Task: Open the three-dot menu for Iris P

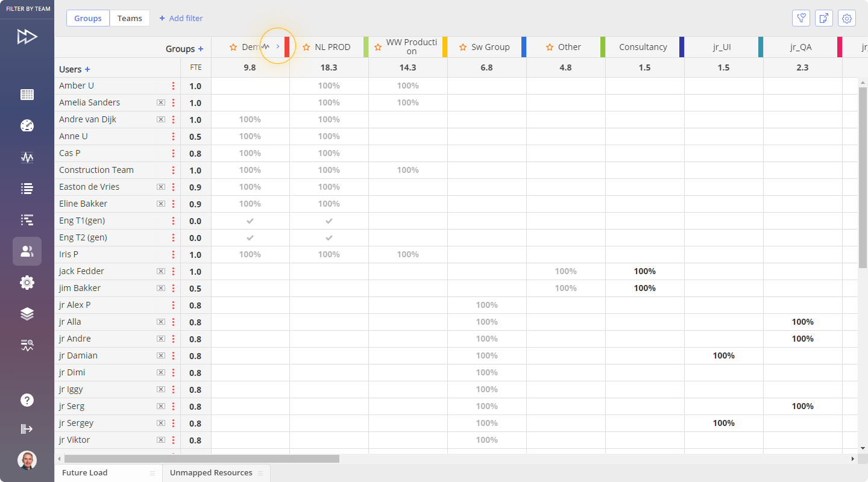Action: [x=174, y=254]
